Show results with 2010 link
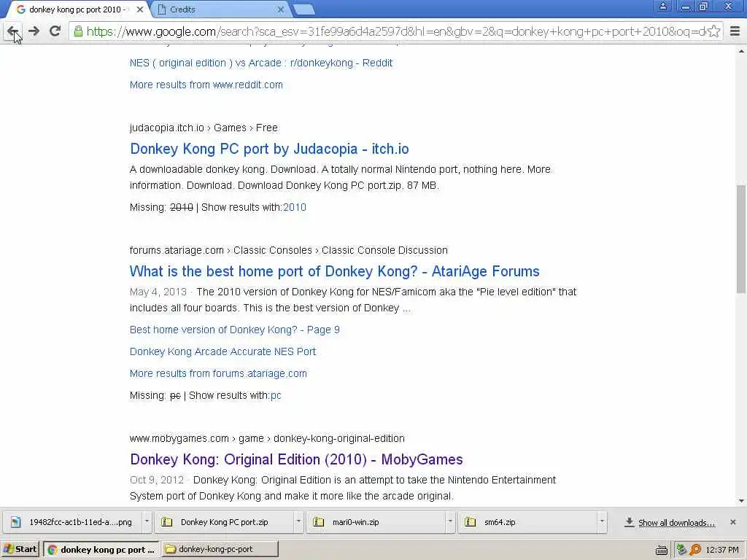747x560 pixels. (x=295, y=207)
